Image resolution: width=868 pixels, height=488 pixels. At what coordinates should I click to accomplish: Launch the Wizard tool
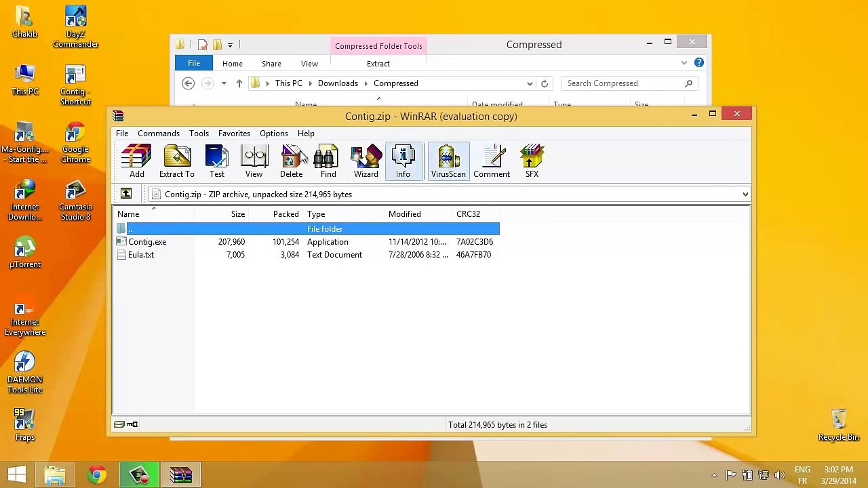pos(366,161)
